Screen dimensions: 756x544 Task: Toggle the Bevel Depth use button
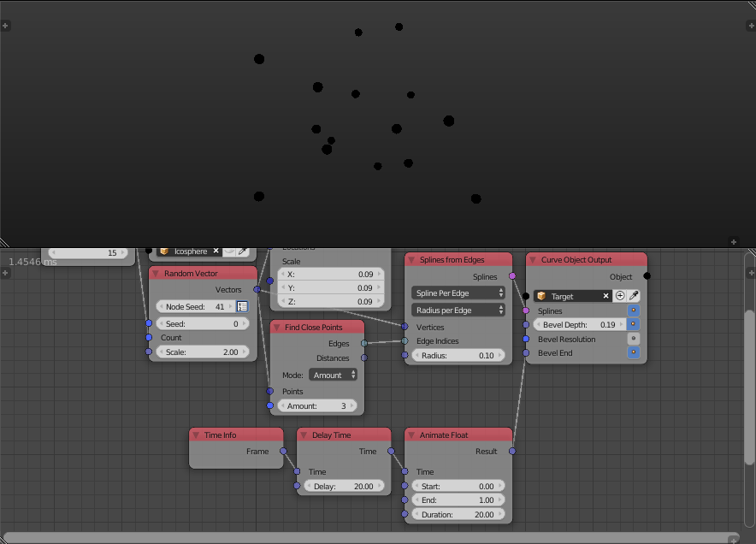634,324
